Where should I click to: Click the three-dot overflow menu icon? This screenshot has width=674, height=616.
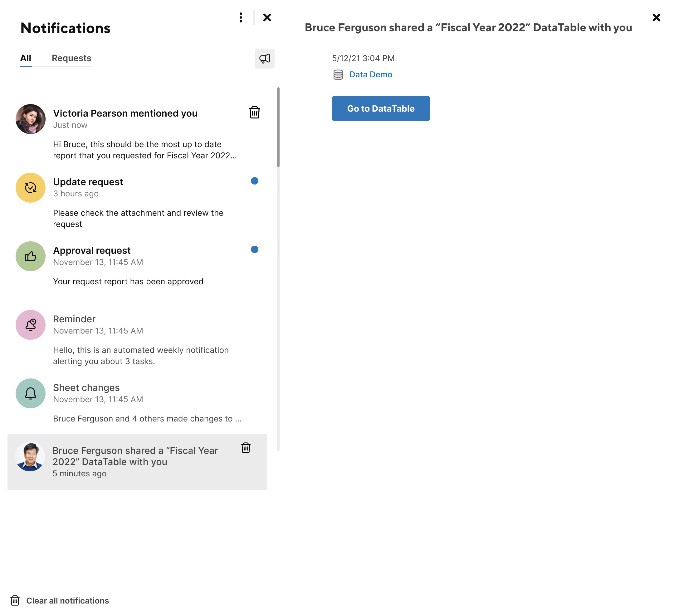click(x=241, y=17)
